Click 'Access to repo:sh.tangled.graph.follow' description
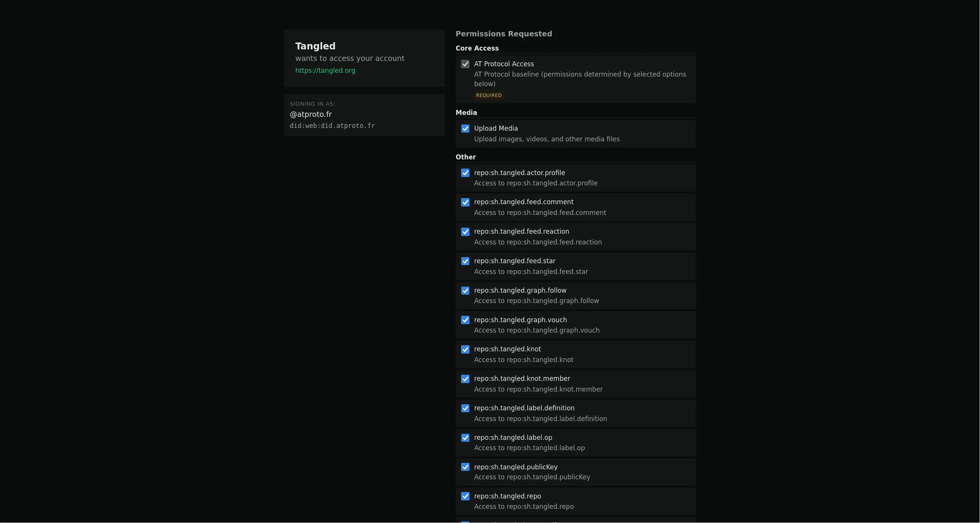Screen dimensions: 980x523 coord(537,301)
